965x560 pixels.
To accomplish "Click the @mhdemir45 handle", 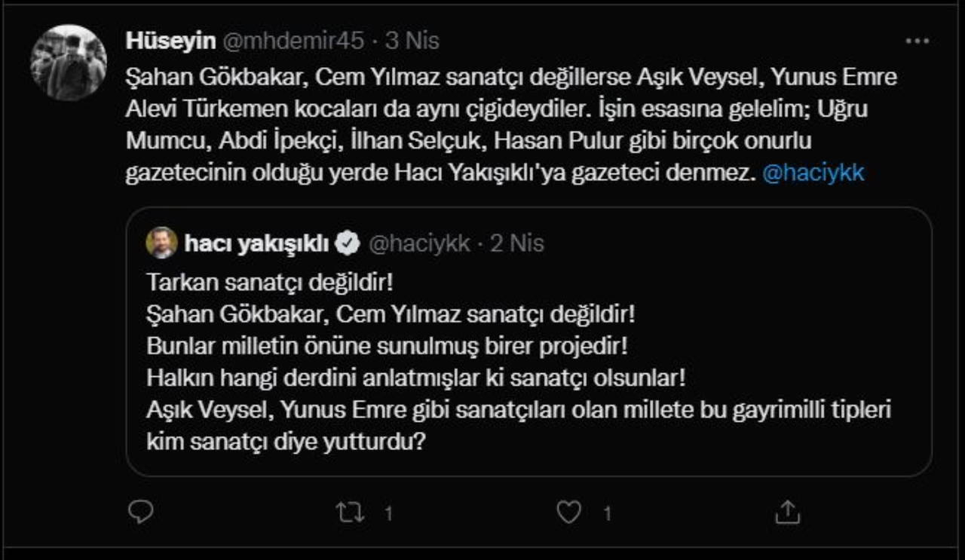I will (293, 41).
